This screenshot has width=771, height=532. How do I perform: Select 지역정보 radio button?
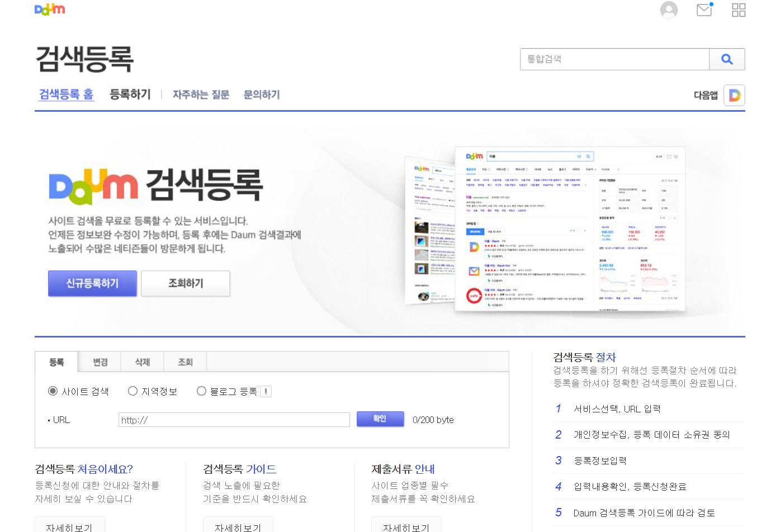click(133, 391)
